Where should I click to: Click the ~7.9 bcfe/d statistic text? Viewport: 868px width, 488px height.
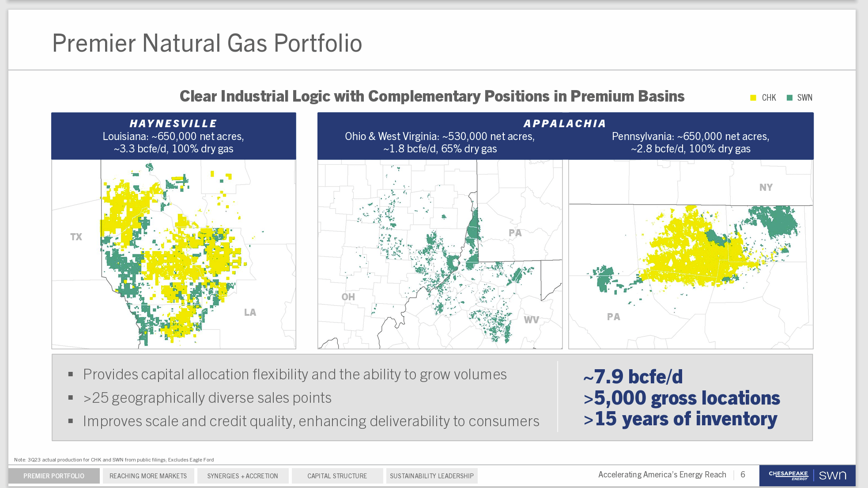pyautogui.click(x=633, y=377)
